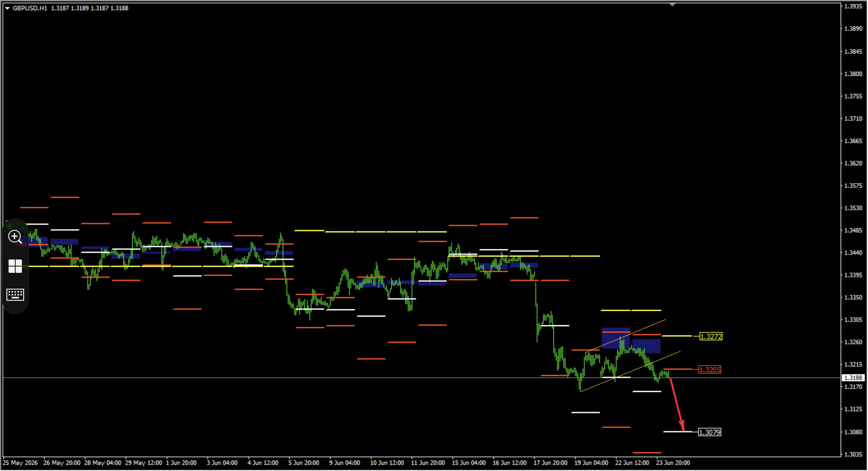Click the 1.3035 value on the price scale

tap(853, 454)
